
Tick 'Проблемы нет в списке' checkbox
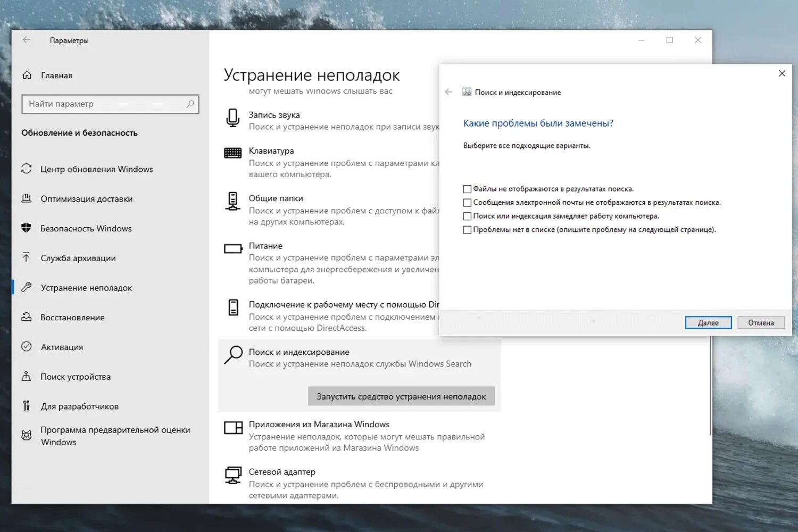[x=467, y=230]
